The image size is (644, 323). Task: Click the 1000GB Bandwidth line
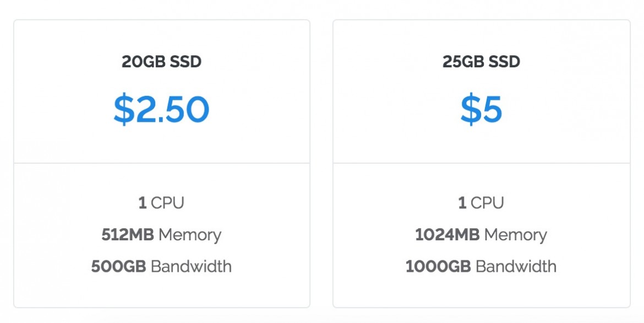[x=481, y=266]
